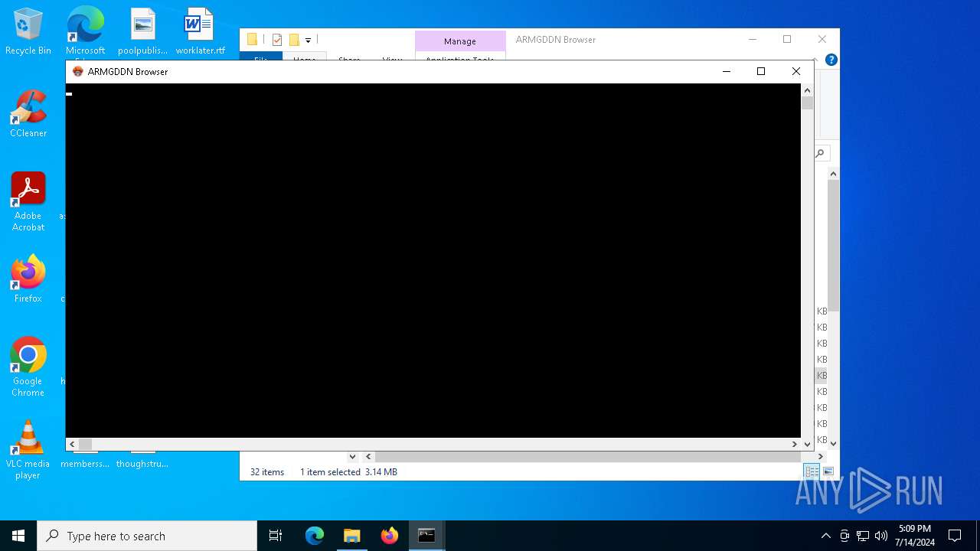
Task: Click the Properties checkmark icon in Explorer quick access toolbar
Action: [x=277, y=40]
